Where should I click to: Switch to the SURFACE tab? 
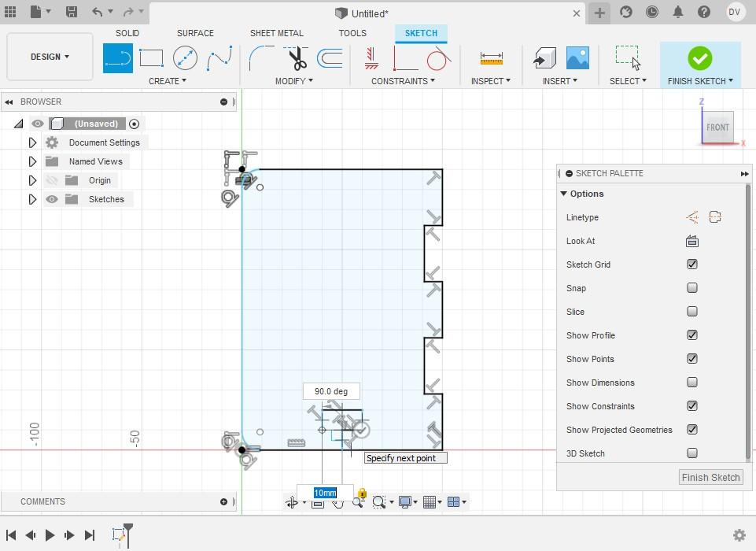(195, 33)
